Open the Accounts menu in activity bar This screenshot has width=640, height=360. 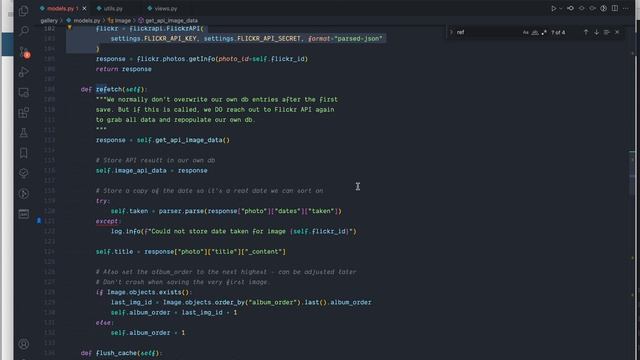(x=24, y=344)
